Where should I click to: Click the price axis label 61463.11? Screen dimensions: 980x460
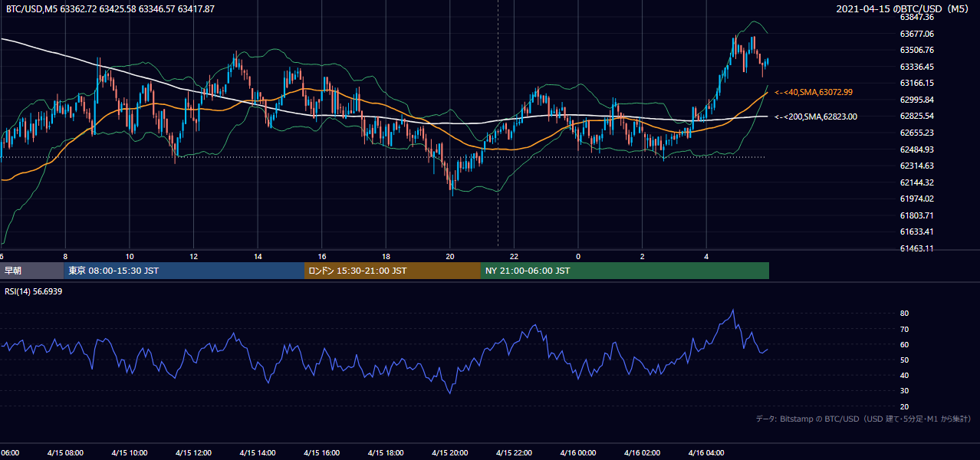click(x=916, y=248)
